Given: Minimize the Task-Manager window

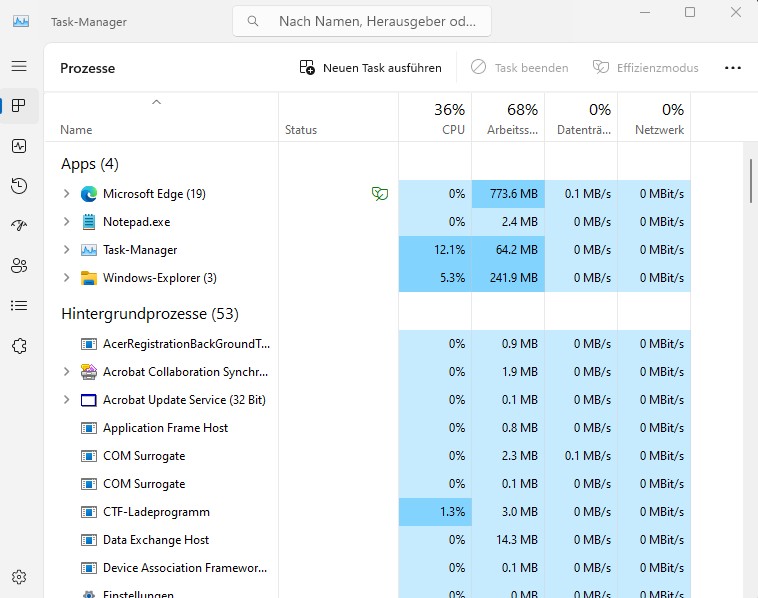Looking at the screenshot, I should pyautogui.click(x=644, y=12).
